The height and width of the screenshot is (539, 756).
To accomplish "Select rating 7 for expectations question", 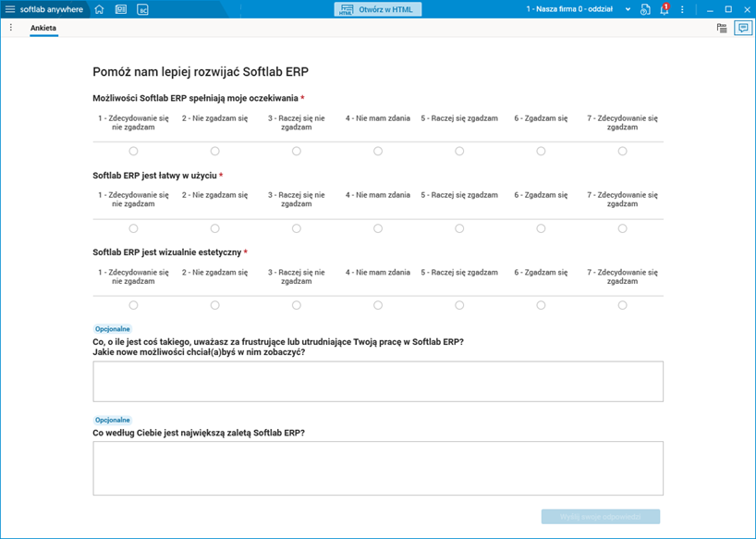I will (622, 152).
